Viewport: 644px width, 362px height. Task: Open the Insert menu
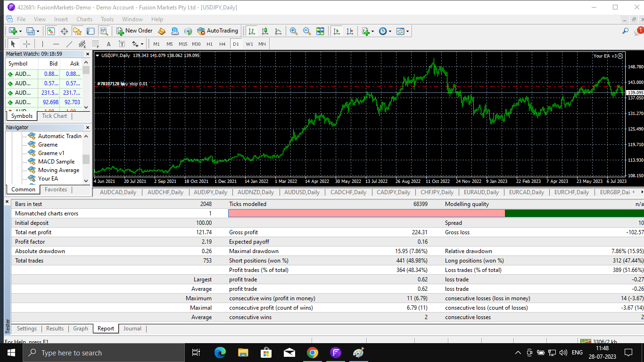[61, 19]
